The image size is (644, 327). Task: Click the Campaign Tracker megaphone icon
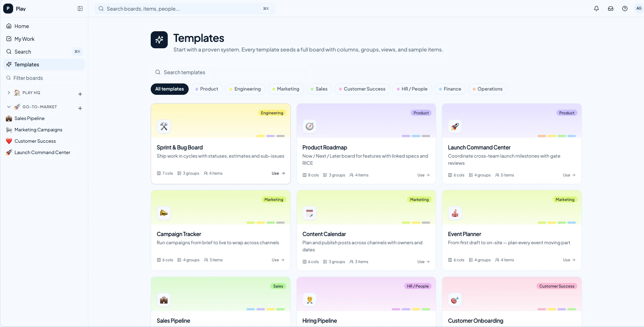click(x=164, y=213)
